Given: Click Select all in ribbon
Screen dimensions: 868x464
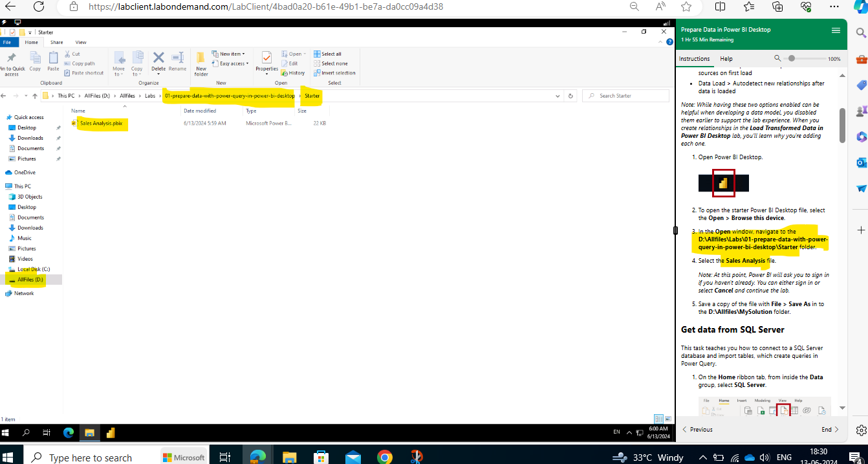Looking at the screenshot, I should [x=327, y=54].
